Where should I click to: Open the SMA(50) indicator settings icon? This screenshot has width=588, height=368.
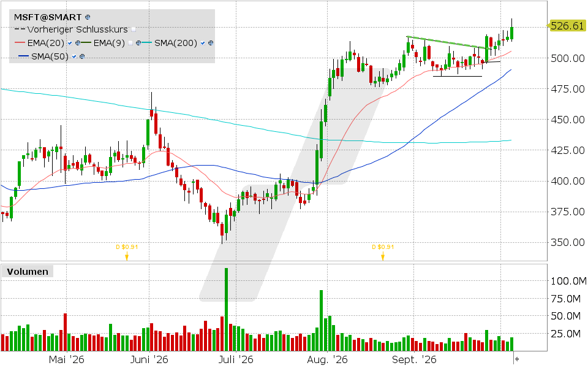click(x=82, y=56)
